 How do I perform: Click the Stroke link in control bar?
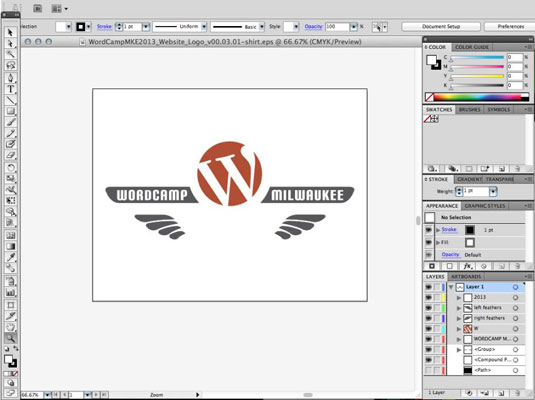point(104,27)
